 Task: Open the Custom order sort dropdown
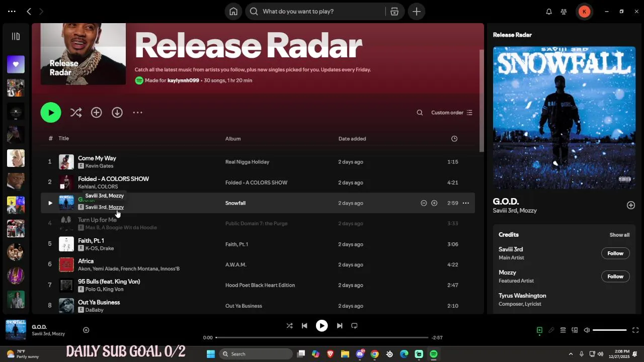pyautogui.click(x=452, y=113)
